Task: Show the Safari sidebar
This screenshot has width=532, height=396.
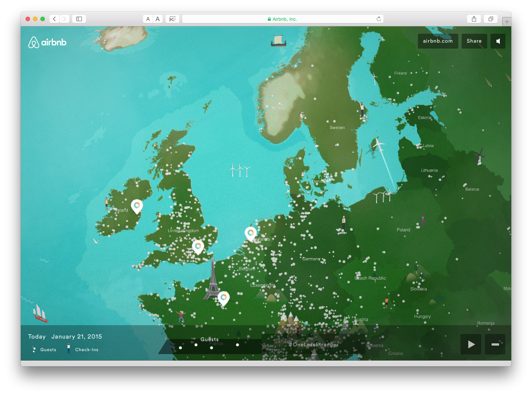Action: coord(79,19)
